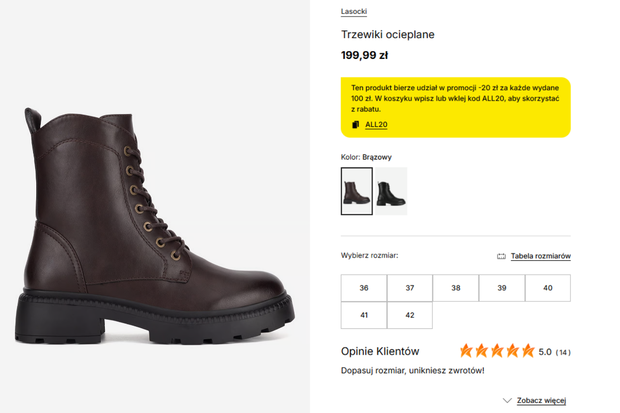The width and height of the screenshot is (620, 413).
Task: Open the Lasocki brand link
Action: click(x=354, y=11)
